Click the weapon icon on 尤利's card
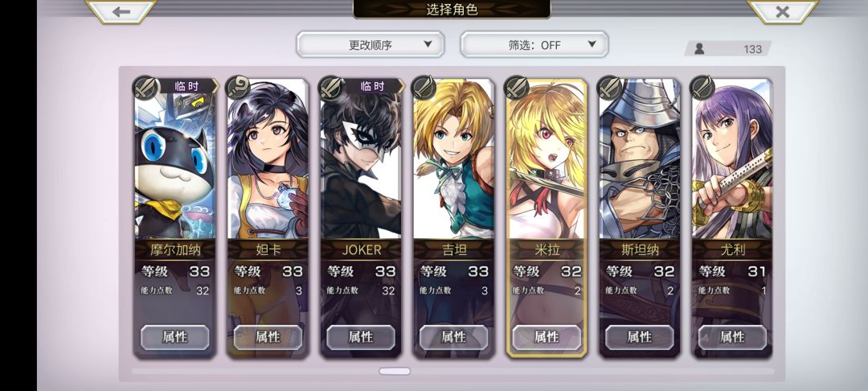 703,88
